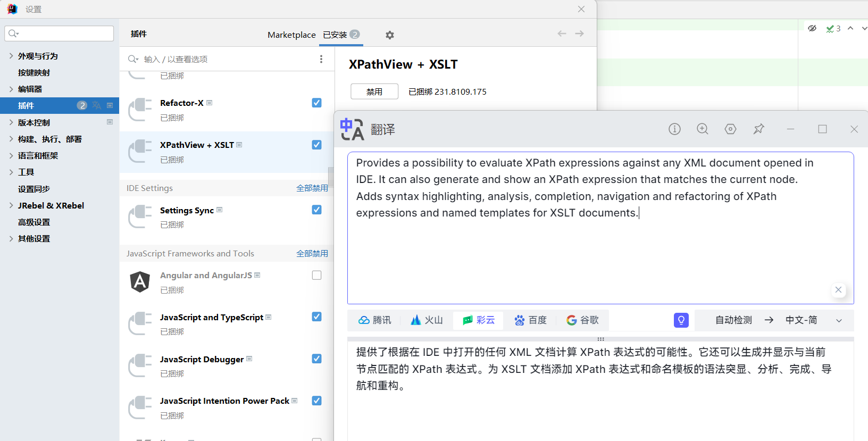This screenshot has width=868, height=441.
Task: Click the Angular and AngularJS plugin icon
Action: (140, 282)
